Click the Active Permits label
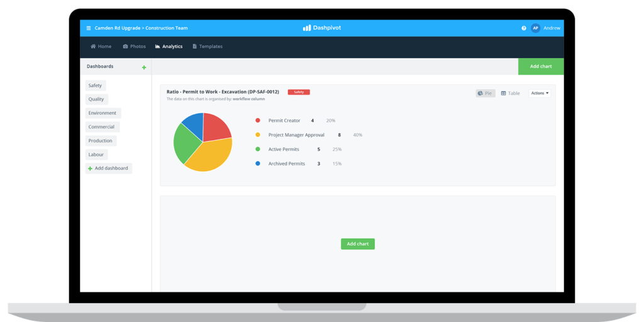The width and height of the screenshot is (644, 322). [284, 149]
